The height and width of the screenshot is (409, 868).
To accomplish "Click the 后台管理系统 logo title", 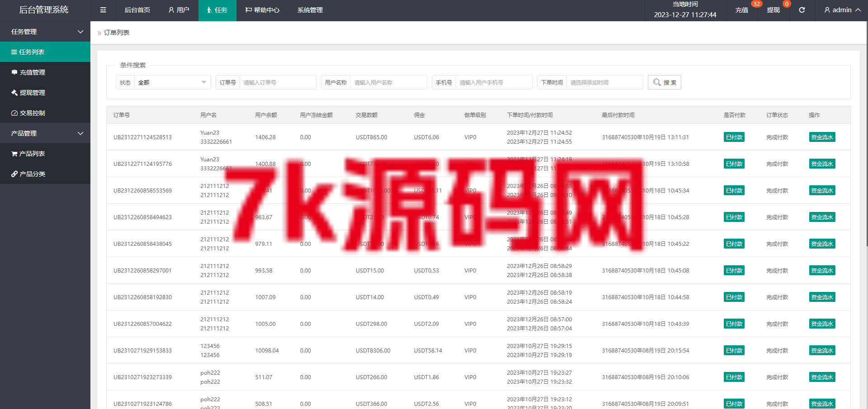I will 44,10.
